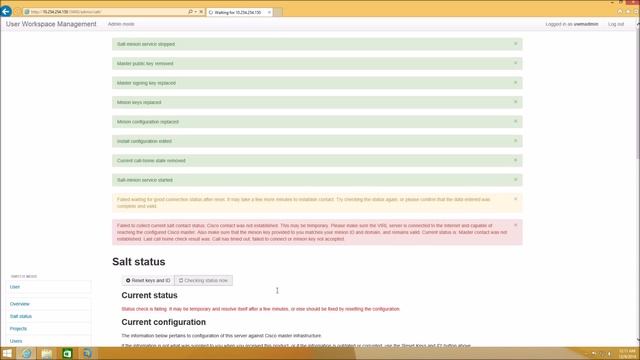Click the 'Salt status' page heading
The height and width of the screenshot is (360, 640).
139,262
